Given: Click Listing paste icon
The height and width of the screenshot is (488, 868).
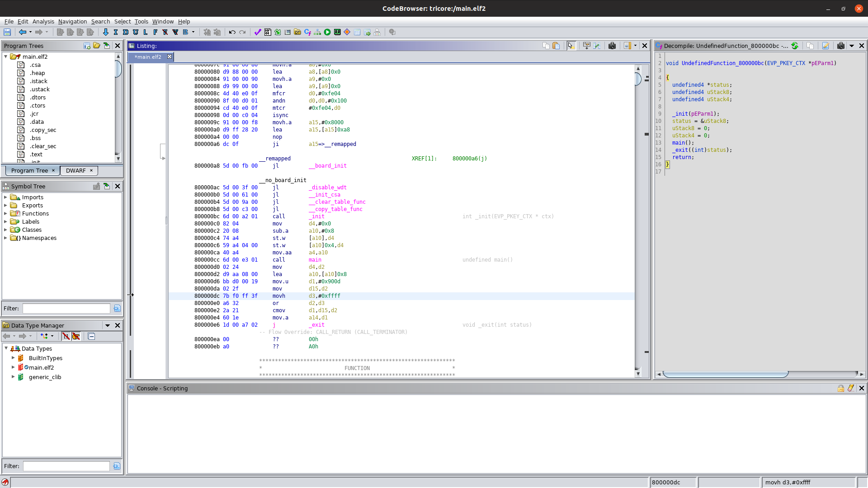Looking at the screenshot, I should (x=556, y=46).
